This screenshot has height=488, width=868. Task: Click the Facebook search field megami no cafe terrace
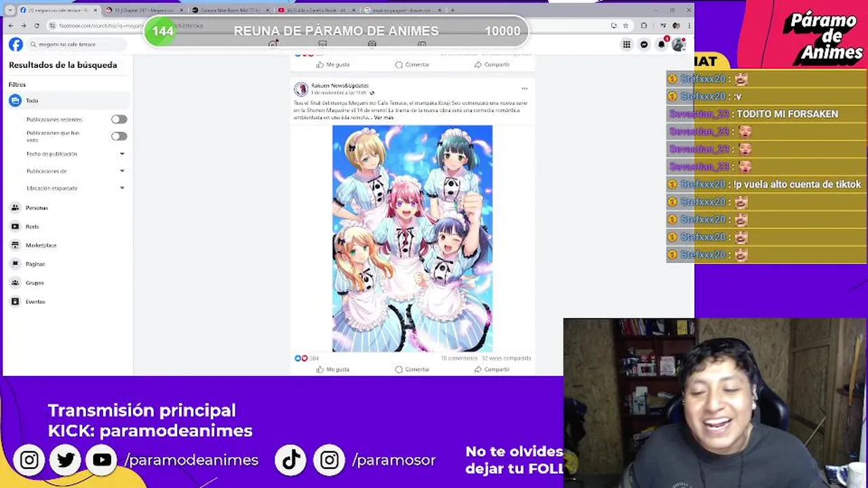click(76, 44)
